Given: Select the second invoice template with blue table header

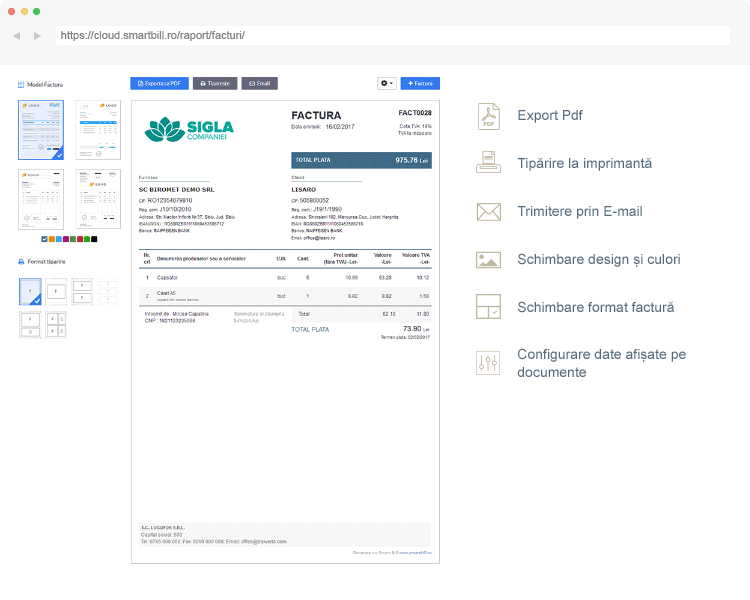Looking at the screenshot, I should tap(97, 130).
